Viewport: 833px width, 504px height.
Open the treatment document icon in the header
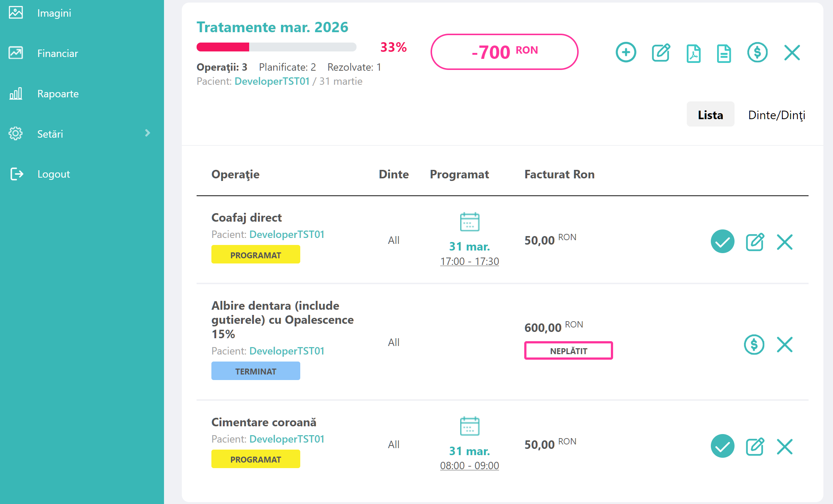tap(725, 53)
